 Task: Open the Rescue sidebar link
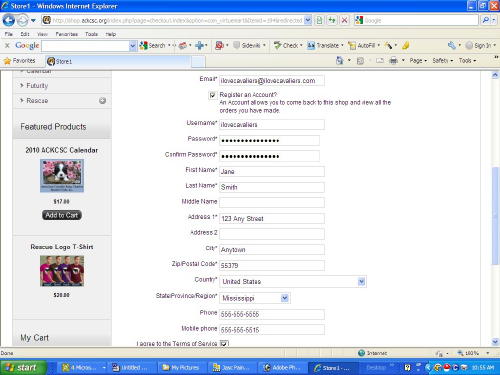click(37, 100)
